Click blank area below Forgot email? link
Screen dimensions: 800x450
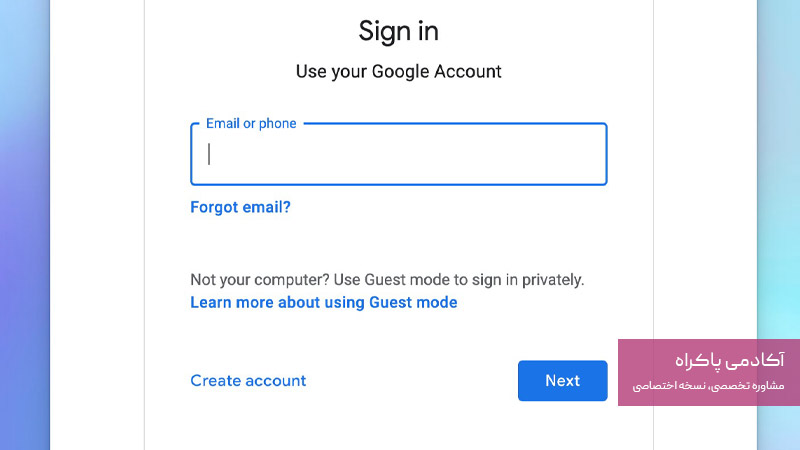tap(300, 242)
